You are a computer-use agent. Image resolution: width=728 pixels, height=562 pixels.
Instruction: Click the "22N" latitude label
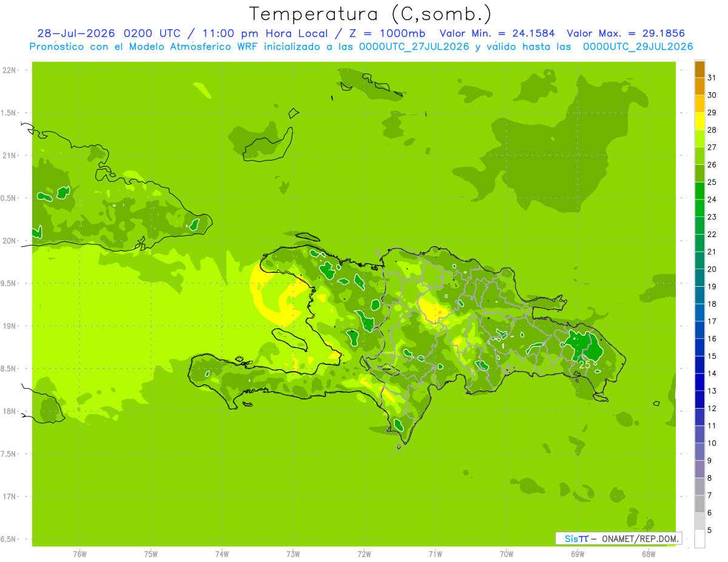[8, 70]
